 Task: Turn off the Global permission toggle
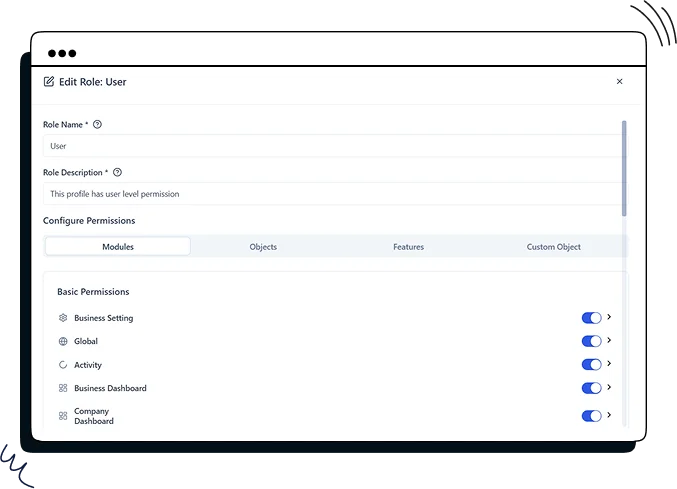[591, 341]
